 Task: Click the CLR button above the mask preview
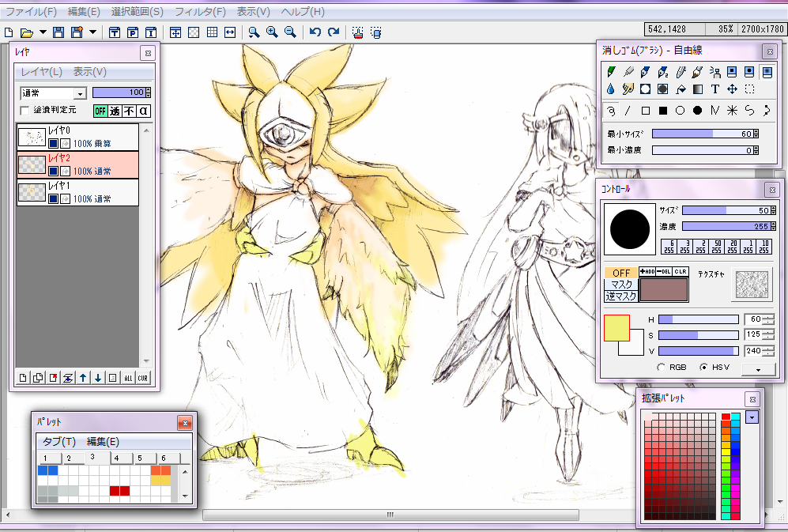tap(681, 272)
